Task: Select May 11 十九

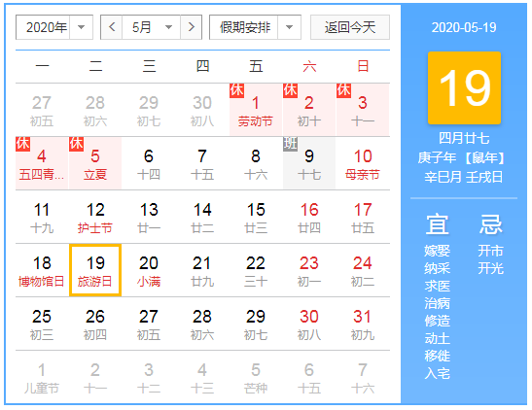Action: click(42, 217)
